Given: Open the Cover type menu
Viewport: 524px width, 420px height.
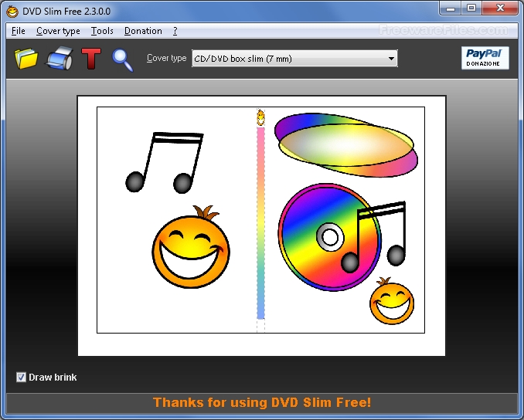Looking at the screenshot, I should point(58,31).
